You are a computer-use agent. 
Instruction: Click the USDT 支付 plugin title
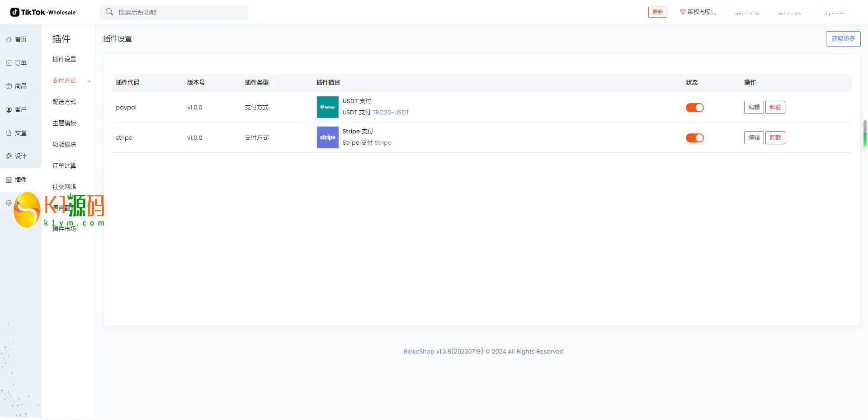pyautogui.click(x=357, y=101)
